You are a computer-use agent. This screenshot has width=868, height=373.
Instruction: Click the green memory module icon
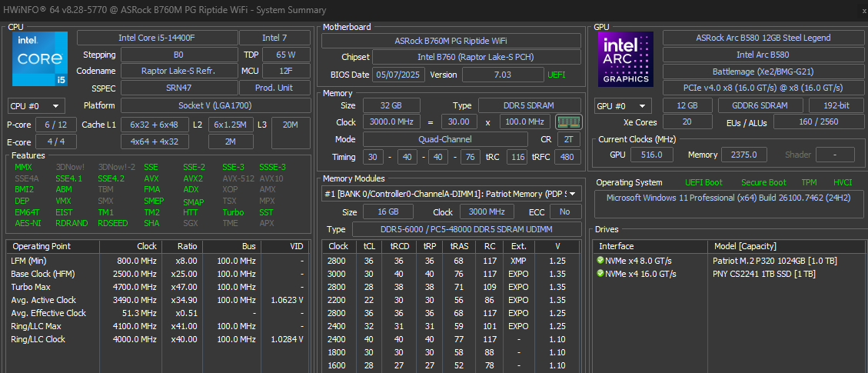[x=569, y=122]
